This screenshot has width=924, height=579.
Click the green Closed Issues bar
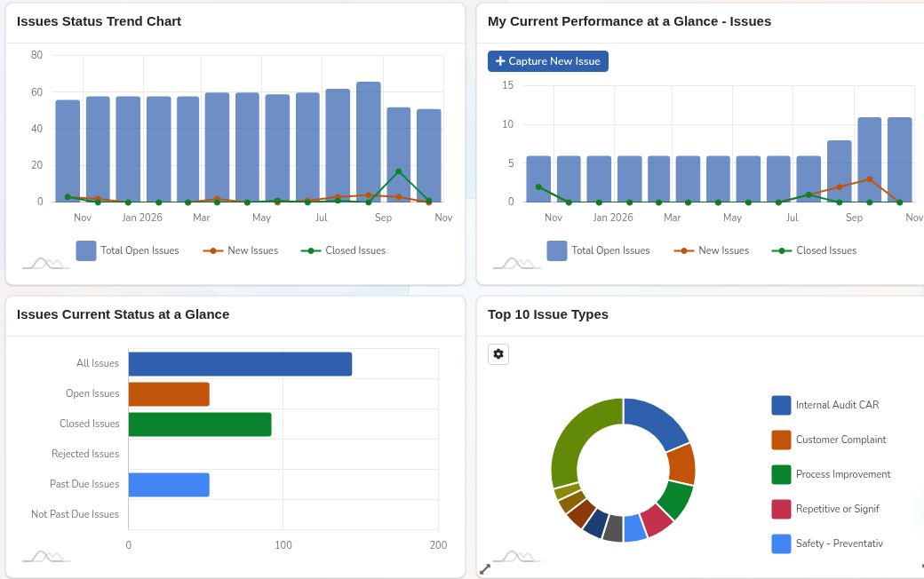point(200,424)
